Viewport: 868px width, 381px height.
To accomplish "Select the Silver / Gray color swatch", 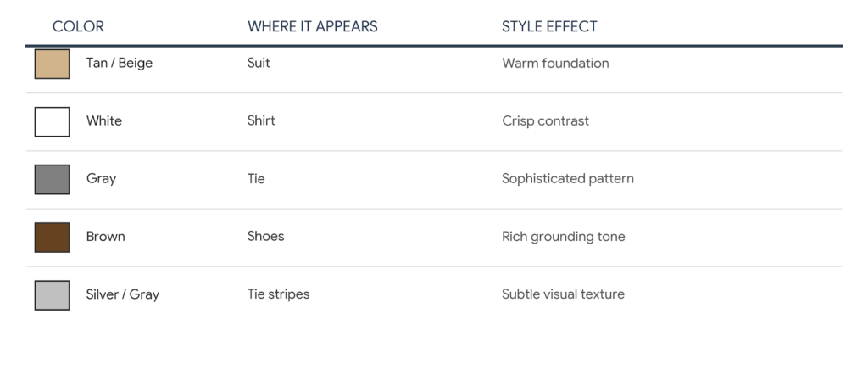I will tap(52, 295).
